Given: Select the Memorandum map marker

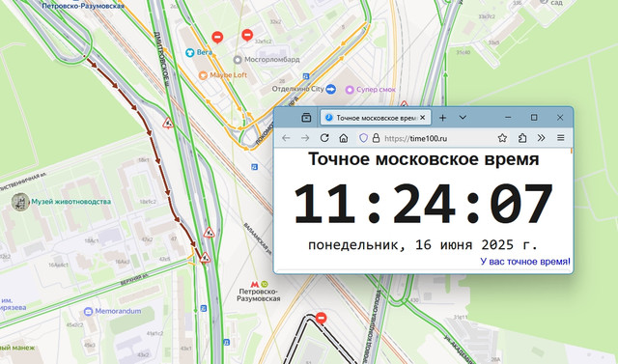Looking at the screenshot, I should pyautogui.click(x=88, y=311).
